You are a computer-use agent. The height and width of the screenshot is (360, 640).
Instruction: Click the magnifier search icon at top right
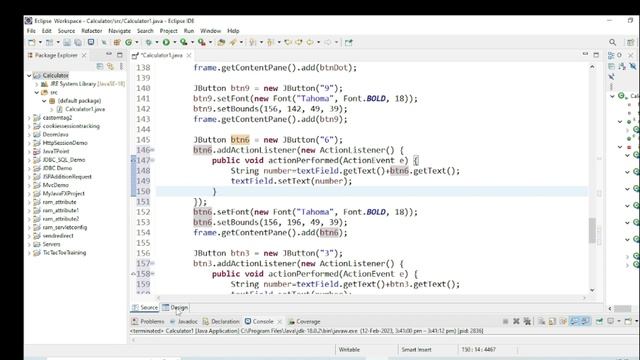(613, 42)
